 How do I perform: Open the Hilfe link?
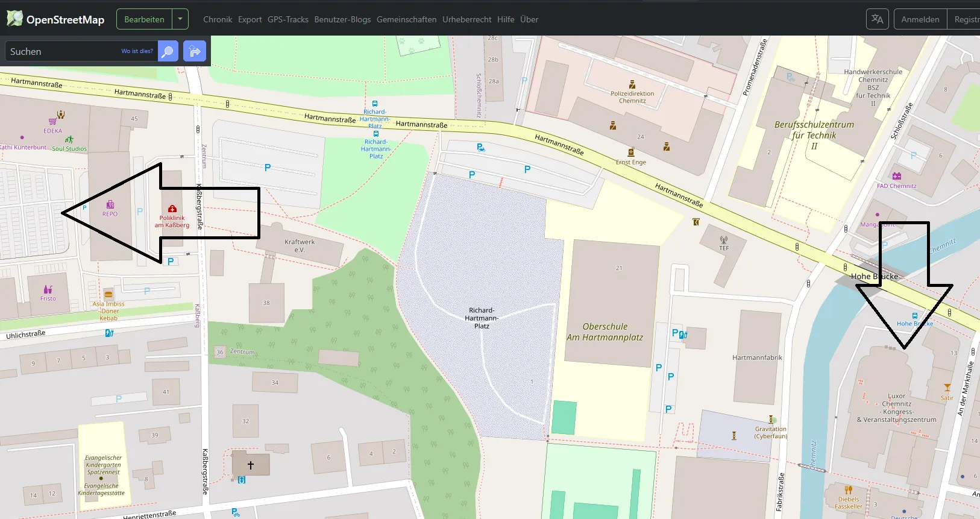506,19
